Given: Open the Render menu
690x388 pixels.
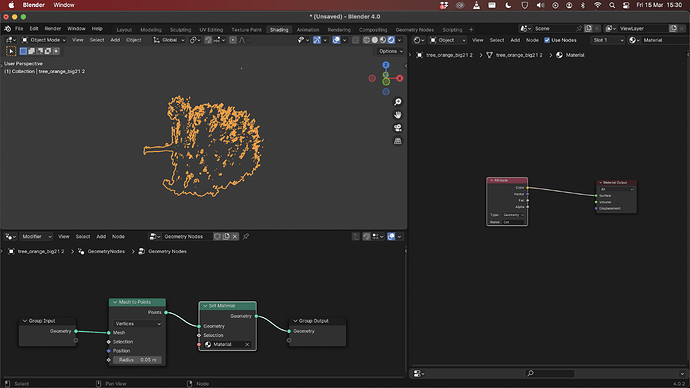Looking at the screenshot, I should 52,29.
